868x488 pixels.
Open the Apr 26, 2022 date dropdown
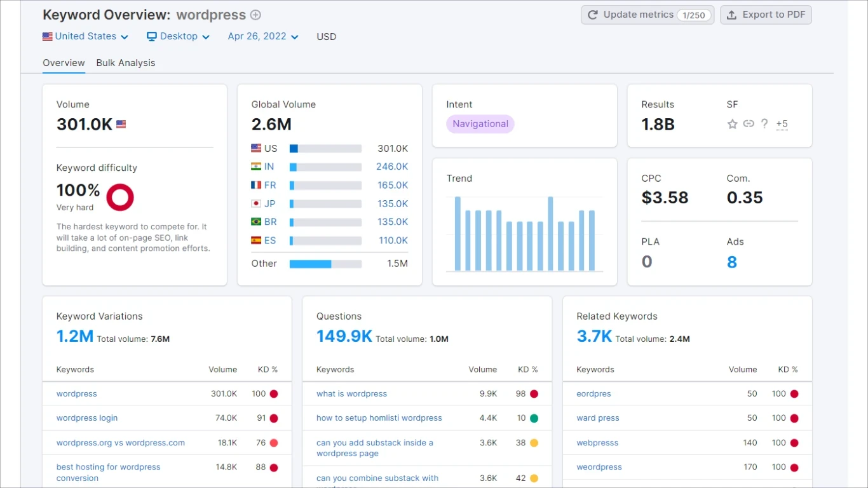[x=263, y=37]
